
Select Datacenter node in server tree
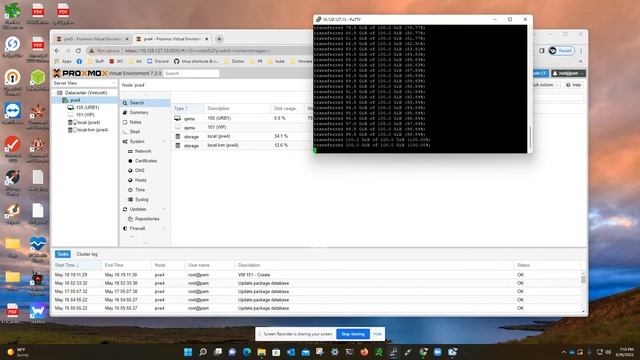pos(85,93)
